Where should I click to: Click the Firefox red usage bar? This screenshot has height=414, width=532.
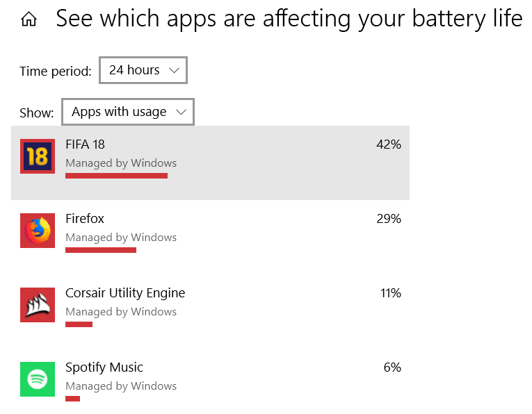[x=101, y=250]
